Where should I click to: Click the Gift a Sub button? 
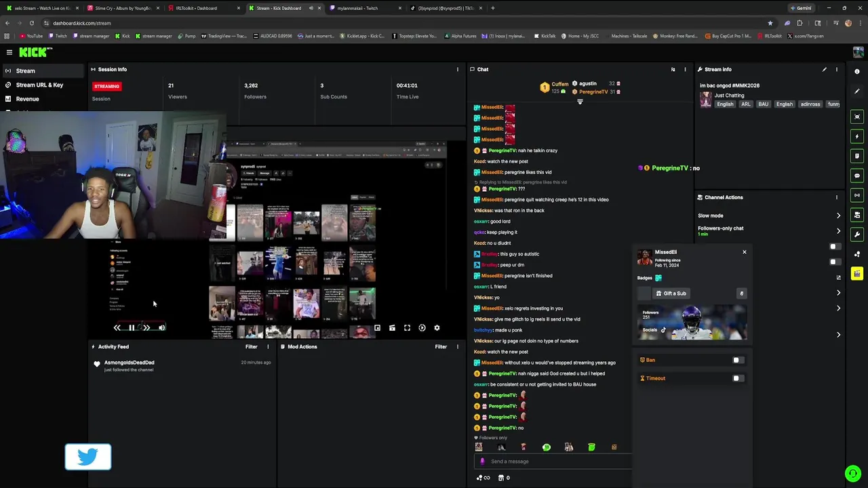(x=671, y=293)
